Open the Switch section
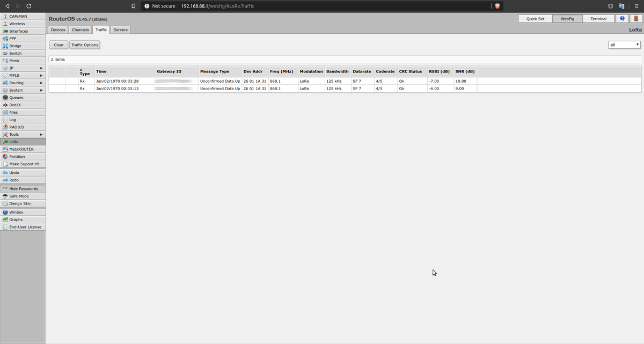644x344 pixels. tap(23, 53)
